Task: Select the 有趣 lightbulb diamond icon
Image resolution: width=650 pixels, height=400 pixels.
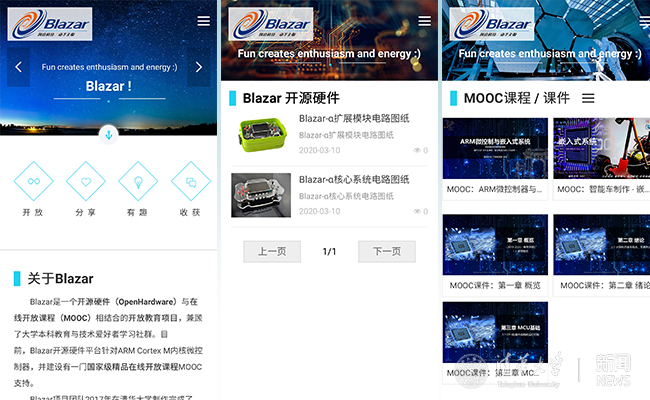Action: coord(137,181)
